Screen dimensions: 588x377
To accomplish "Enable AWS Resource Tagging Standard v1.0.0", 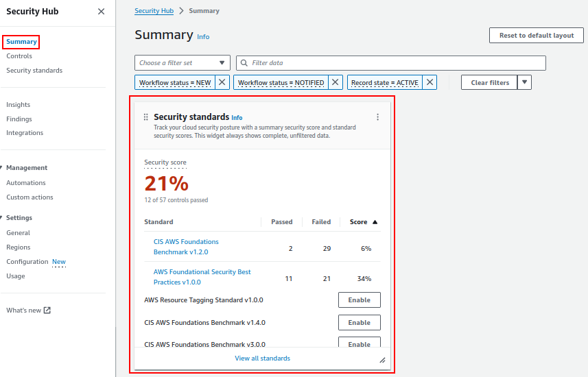I will (360, 300).
